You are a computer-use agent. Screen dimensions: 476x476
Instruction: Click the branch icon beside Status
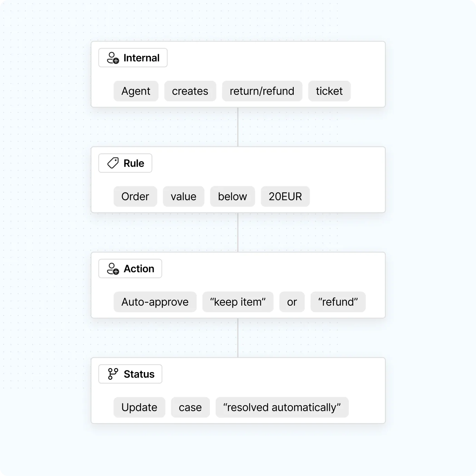[113, 374]
